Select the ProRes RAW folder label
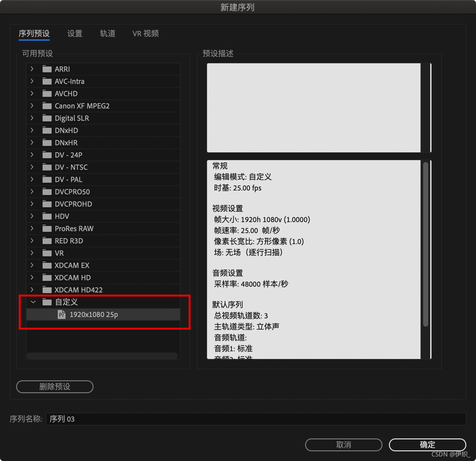The height and width of the screenshot is (461, 476). (74, 229)
